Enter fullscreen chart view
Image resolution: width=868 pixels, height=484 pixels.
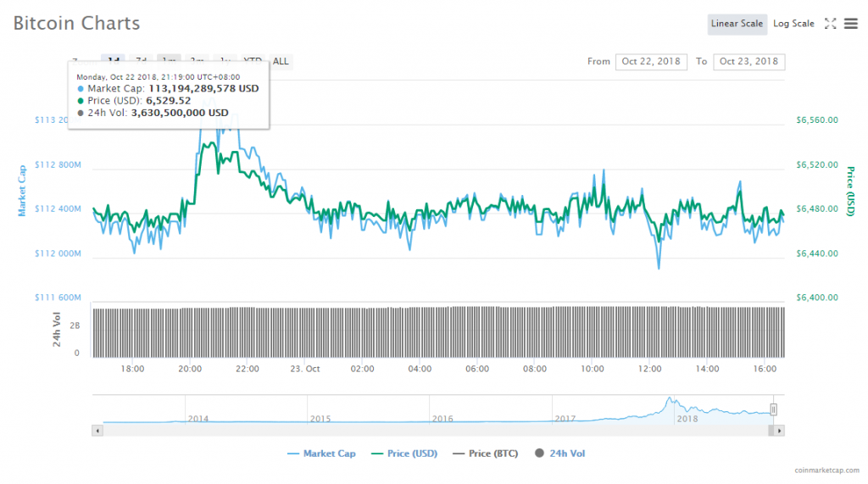click(830, 24)
